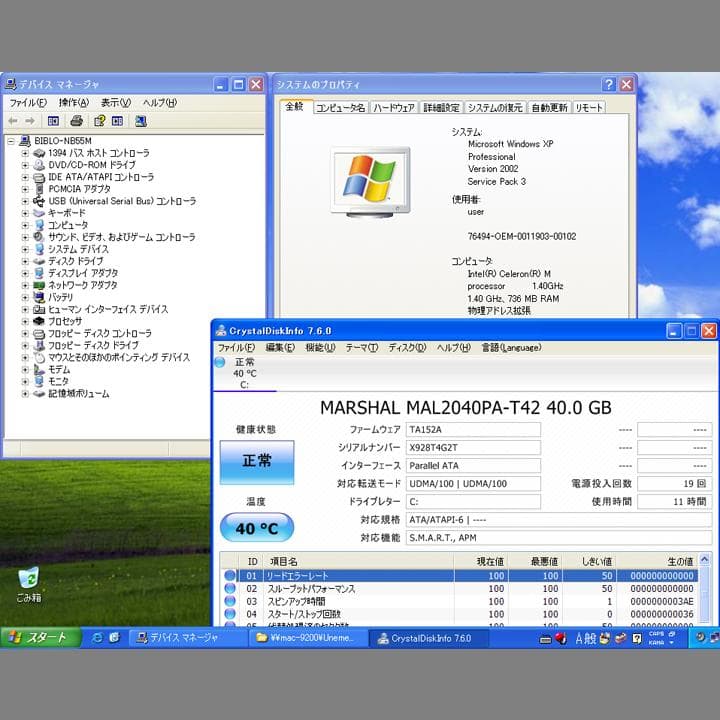
Task: Click the ¥¥mac-9200 folder taskbar button
Action: click(x=309, y=638)
